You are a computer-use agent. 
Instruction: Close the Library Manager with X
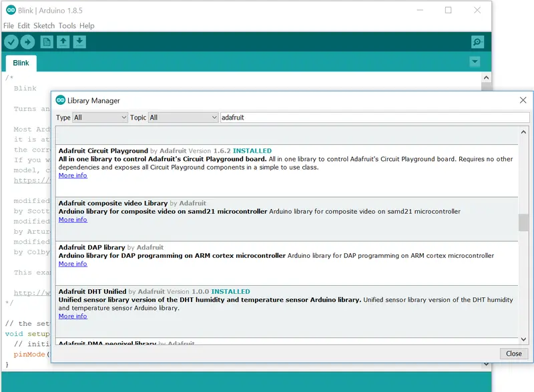tap(523, 100)
